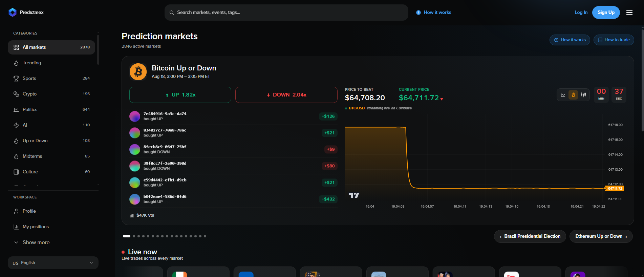Image resolution: width=644 pixels, height=277 pixels.
Task: Select Crypto category
Action: [51, 94]
